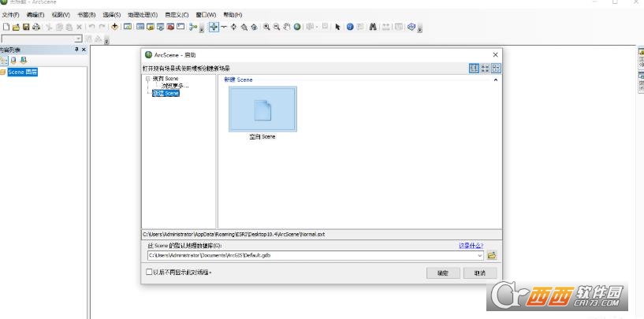Select 浏览更多... in the tree
Viewport: 644px width, 319px height.
(x=175, y=86)
